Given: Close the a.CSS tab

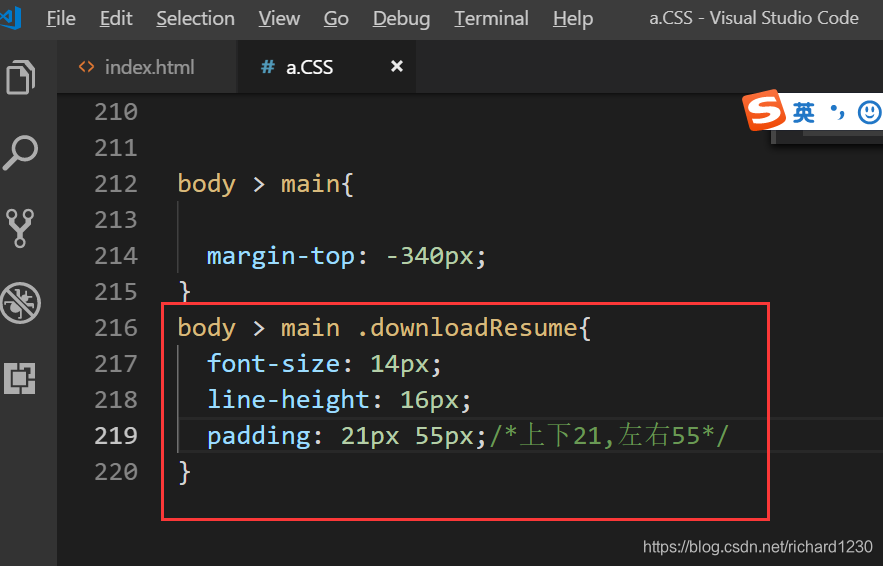Looking at the screenshot, I should 397,66.
